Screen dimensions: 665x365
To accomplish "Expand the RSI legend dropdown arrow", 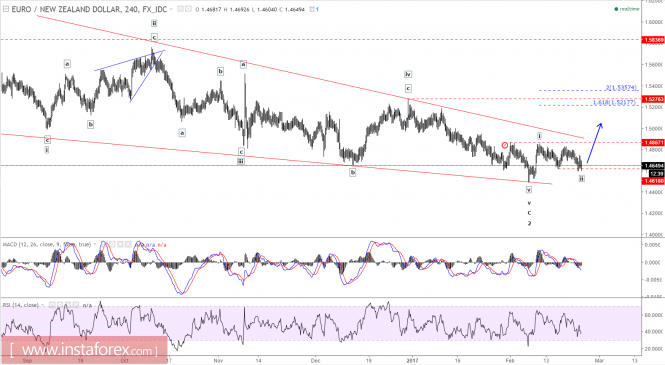I will (42, 305).
